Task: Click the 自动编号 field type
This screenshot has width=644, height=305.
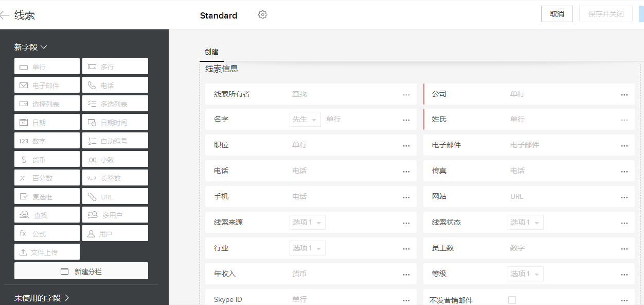Action: pyautogui.click(x=115, y=140)
